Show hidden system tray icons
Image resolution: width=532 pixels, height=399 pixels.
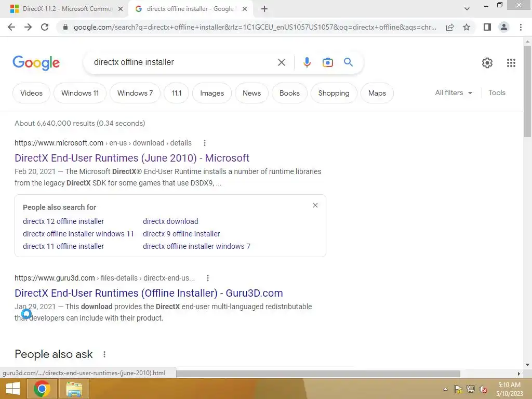pyautogui.click(x=445, y=389)
